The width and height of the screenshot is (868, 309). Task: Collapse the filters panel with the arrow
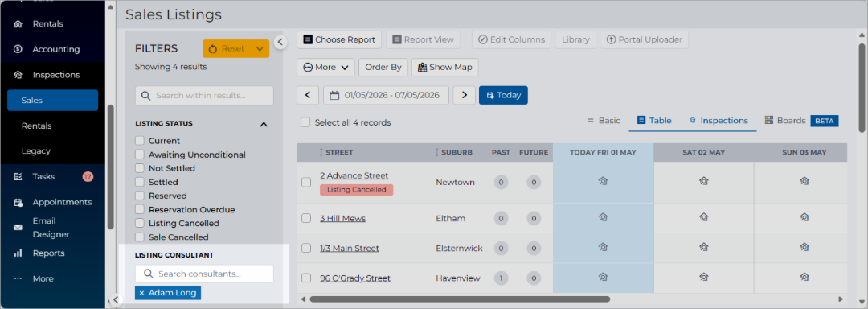point(280,42)
